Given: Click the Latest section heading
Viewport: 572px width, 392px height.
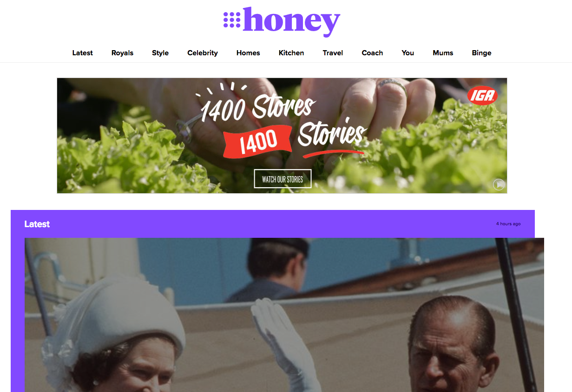Looking at the screenshot, I should 37,224.
